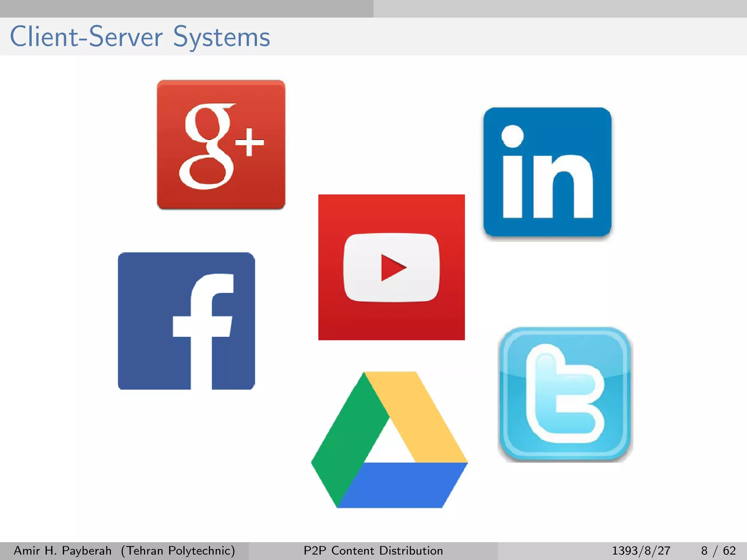Click the YouTube play logo
This screenshot has height=560, width=747.
pos(391,267)
